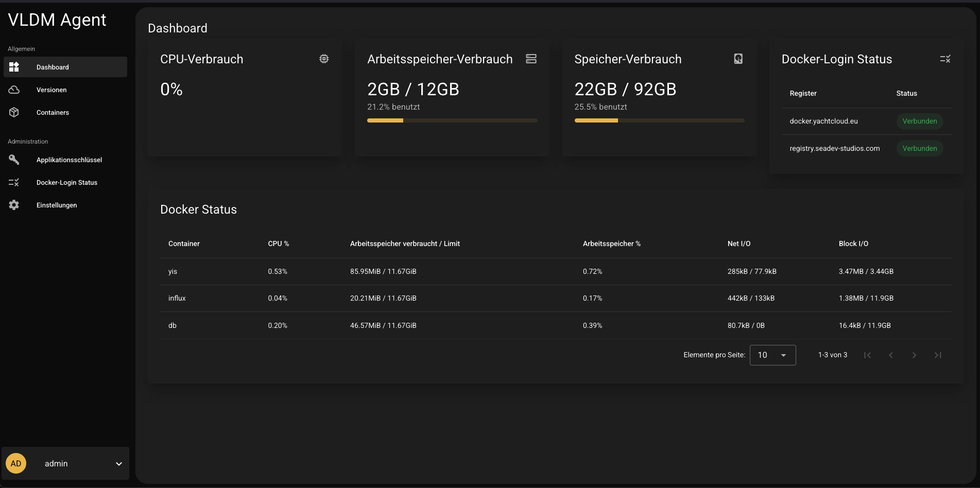Jump to first page of Docker Status table

868,355
